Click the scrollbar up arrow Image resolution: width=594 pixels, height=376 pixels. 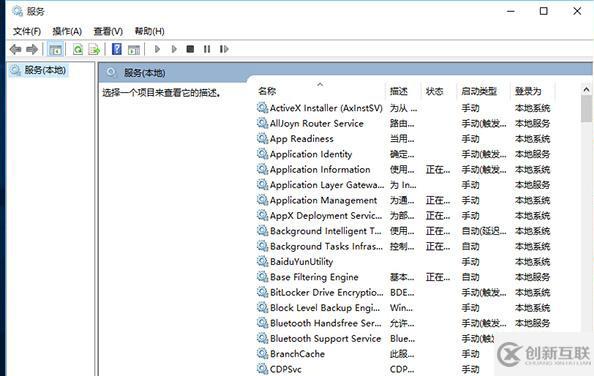pyautogui.click(x=586, y=90)
